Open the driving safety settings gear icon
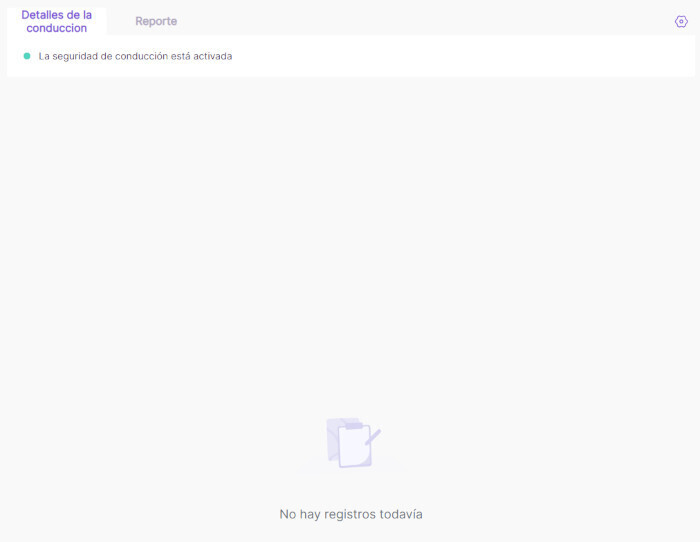The width and height of the screenshot is (700, 542). click(681, 21)
